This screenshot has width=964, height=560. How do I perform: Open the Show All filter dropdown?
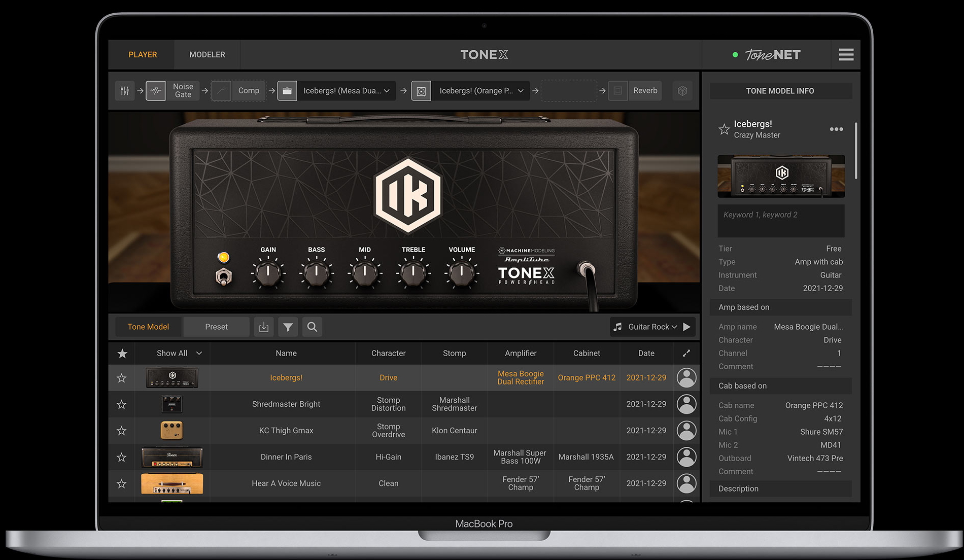179,353
